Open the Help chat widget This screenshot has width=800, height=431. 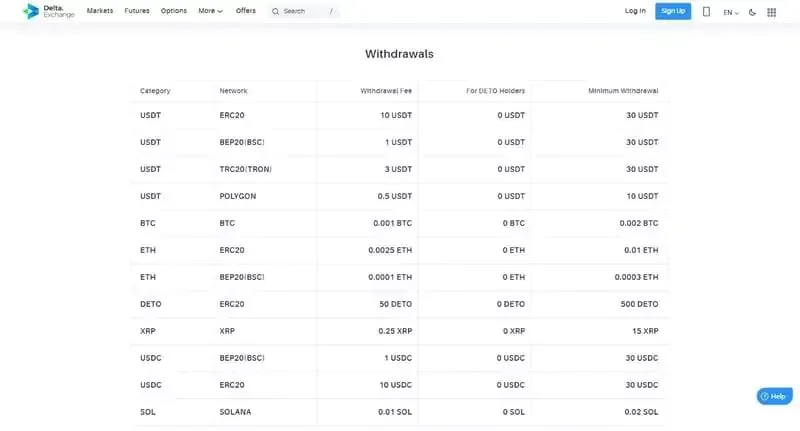pyautogui.click(x=774, y=396)
